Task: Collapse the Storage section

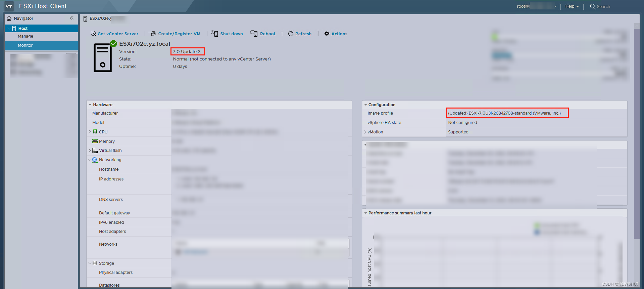Action: (x=90, y=263)
